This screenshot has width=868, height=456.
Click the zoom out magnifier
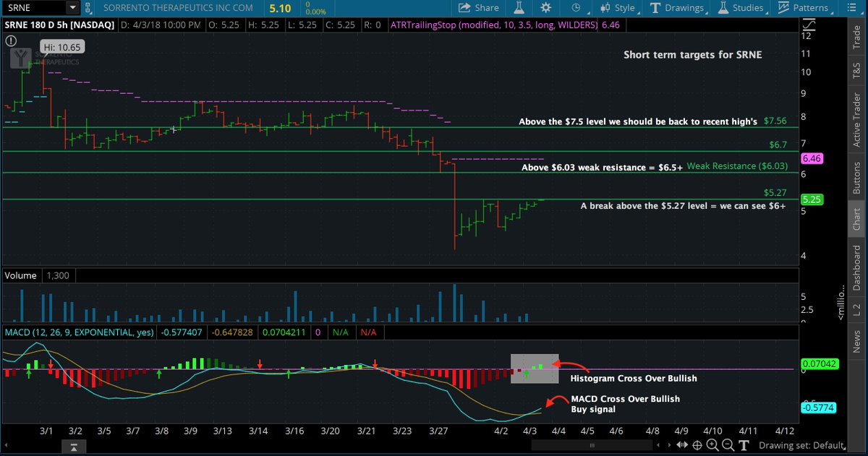click(729, 445)
